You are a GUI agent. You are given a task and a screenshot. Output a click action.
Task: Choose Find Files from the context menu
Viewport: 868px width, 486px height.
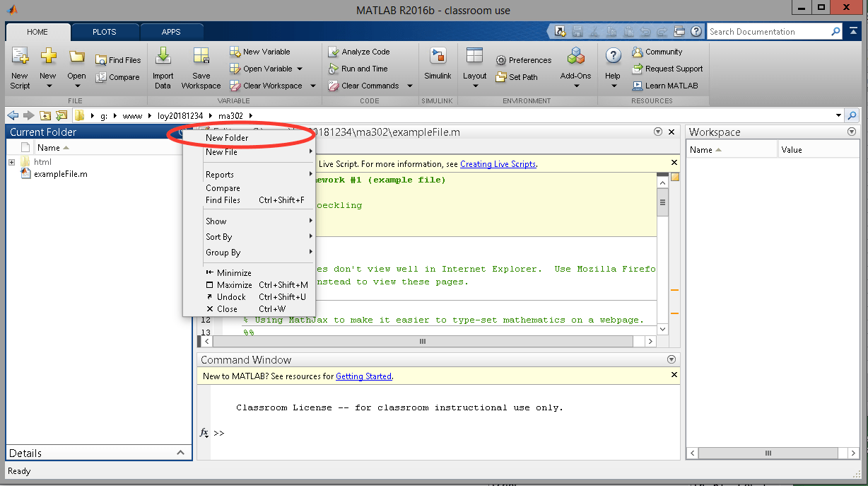click(249, 200)
